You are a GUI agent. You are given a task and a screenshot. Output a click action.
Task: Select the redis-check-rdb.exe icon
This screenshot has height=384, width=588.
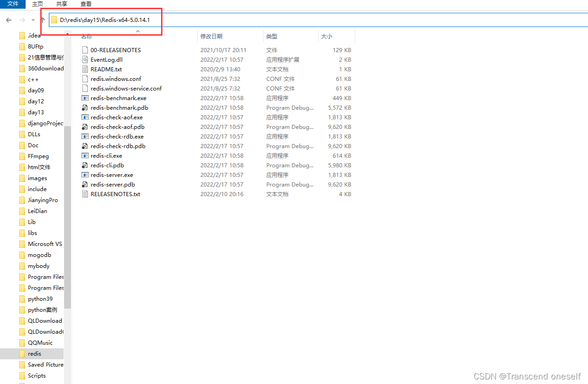click(x=85, y=136)
